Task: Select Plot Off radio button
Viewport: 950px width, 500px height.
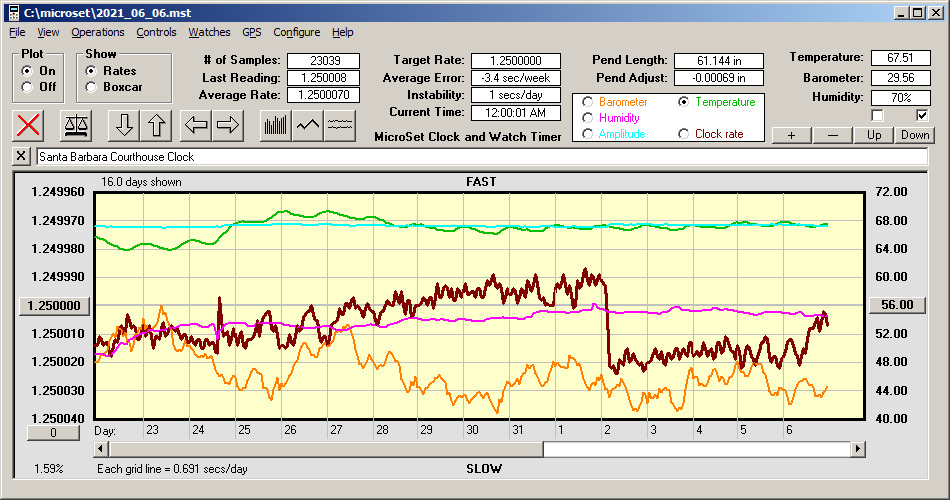Action: click(27, 87)
